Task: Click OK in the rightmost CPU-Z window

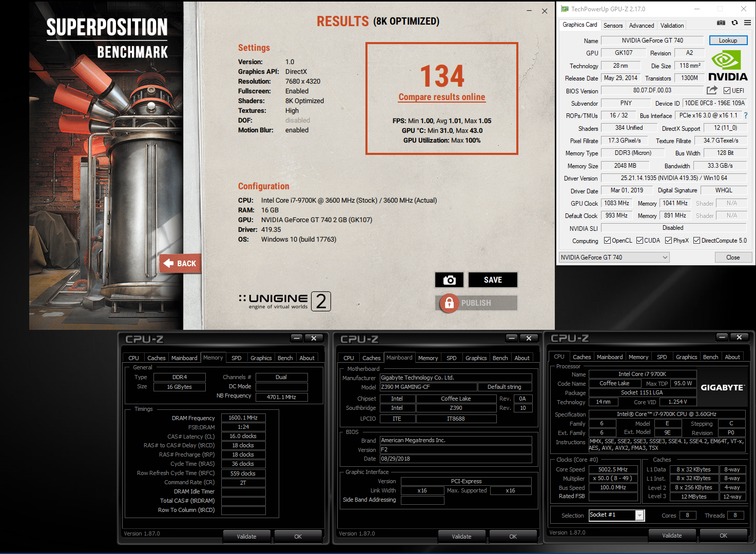Action: click(x=723, y=536)
